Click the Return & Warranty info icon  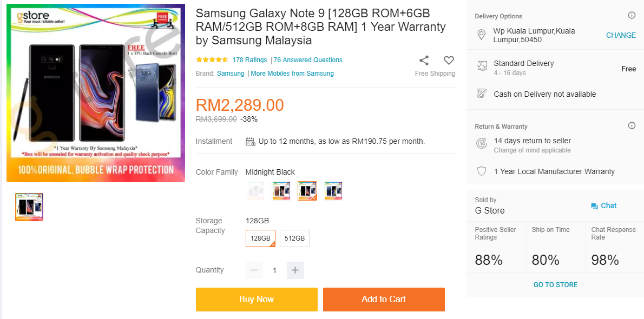pyautogui.click(x=632, y=126)
